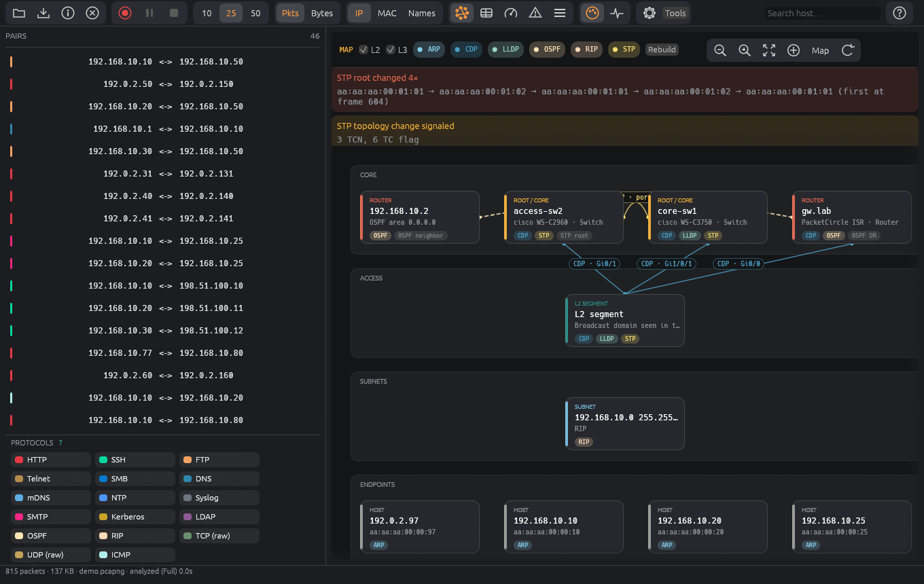Switch address display to Names

[422, 13]
